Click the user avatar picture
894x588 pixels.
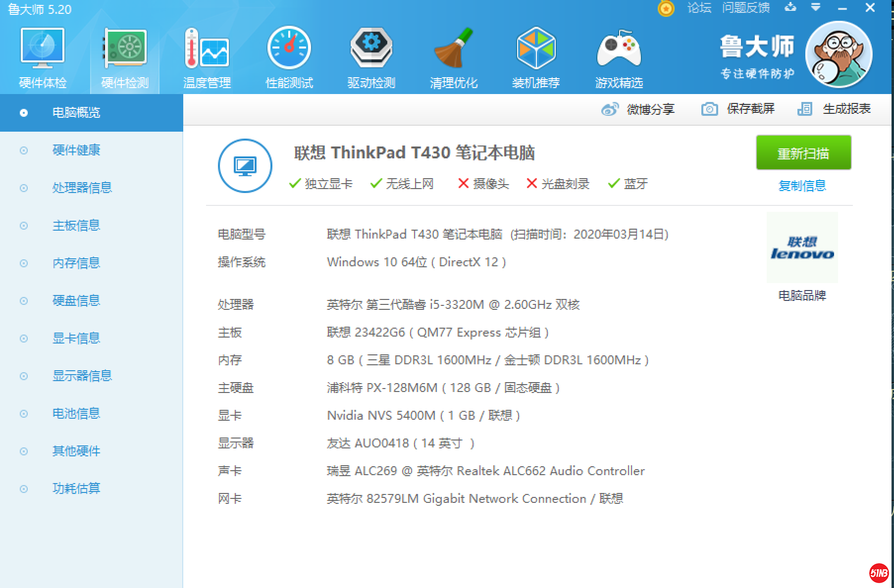coord(839,54)
